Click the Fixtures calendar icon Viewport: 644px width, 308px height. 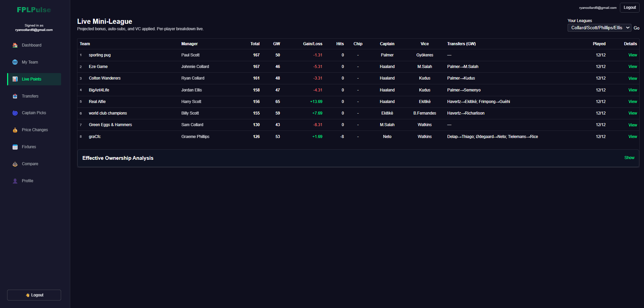[15, 147]
